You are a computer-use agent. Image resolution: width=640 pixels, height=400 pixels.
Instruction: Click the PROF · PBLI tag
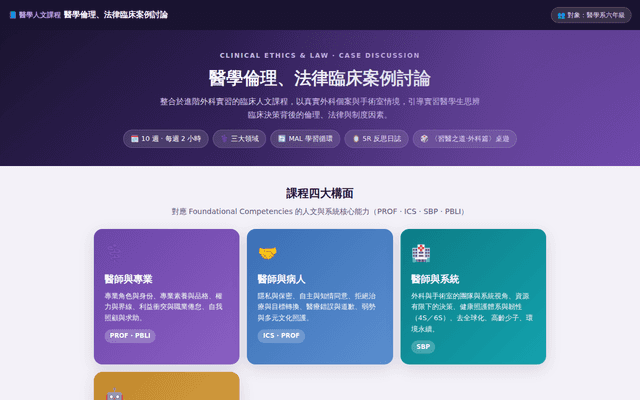130,336
